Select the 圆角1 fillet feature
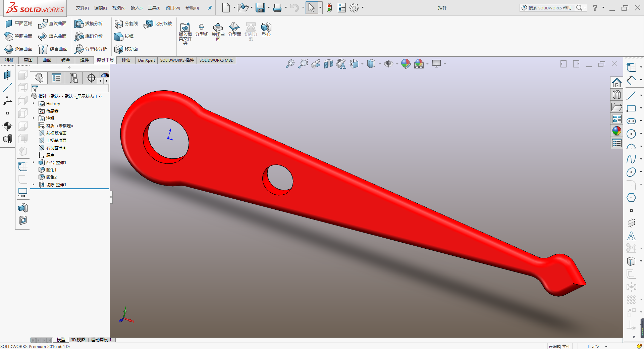644x349 pixels. coord(48,170)
